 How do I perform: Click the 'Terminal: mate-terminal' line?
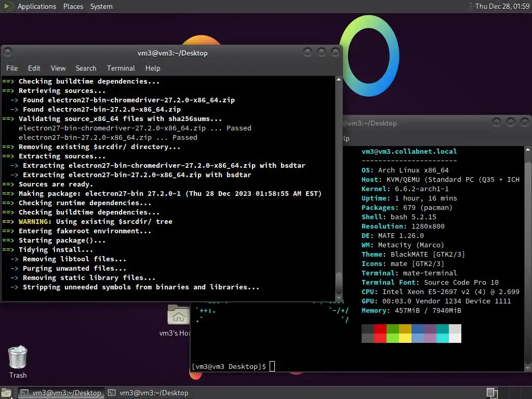coord(409,273)
